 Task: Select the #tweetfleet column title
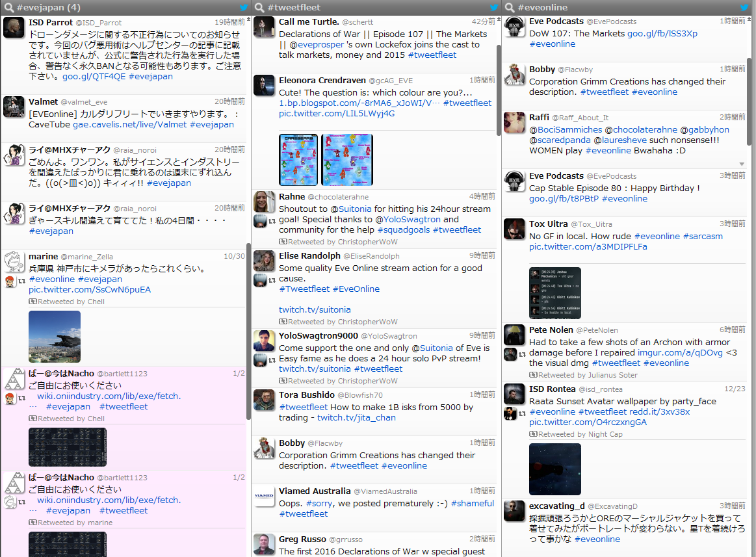[x=294, y=7]
